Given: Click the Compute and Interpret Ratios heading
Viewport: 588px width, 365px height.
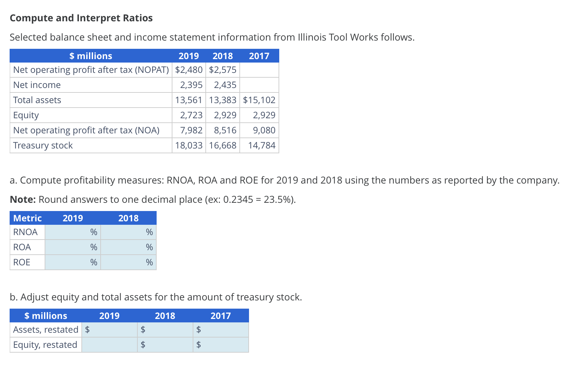Looking at the screenshot, I should tap(81, 18).
